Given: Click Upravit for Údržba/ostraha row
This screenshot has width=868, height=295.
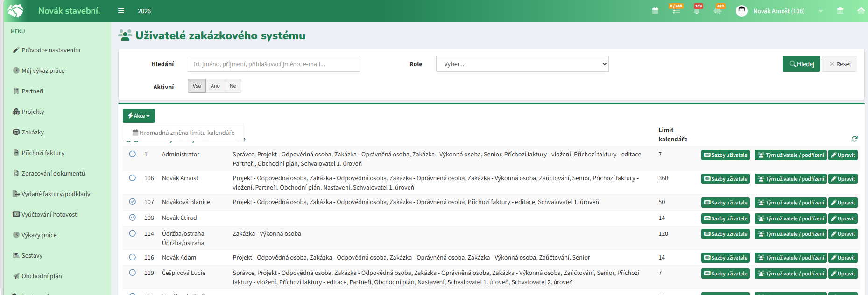Looking at the screenshot, I should 843,234.
